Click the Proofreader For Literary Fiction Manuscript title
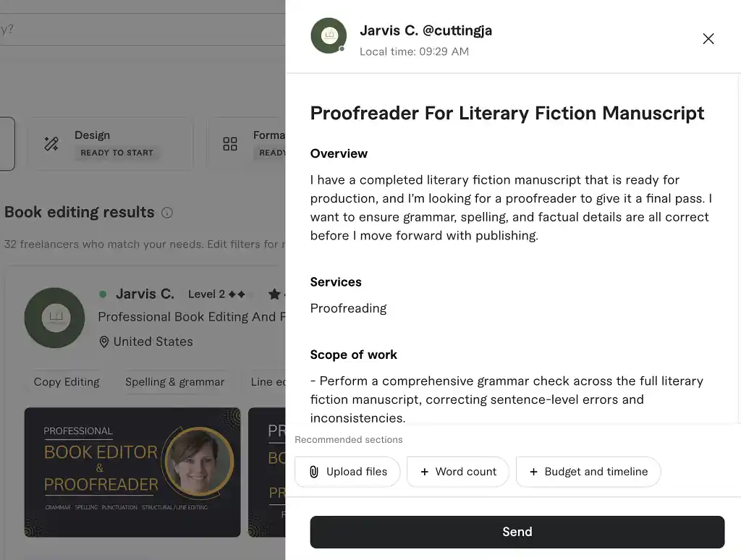This screenshot has height=560, width=741. [x=507, y=113]
